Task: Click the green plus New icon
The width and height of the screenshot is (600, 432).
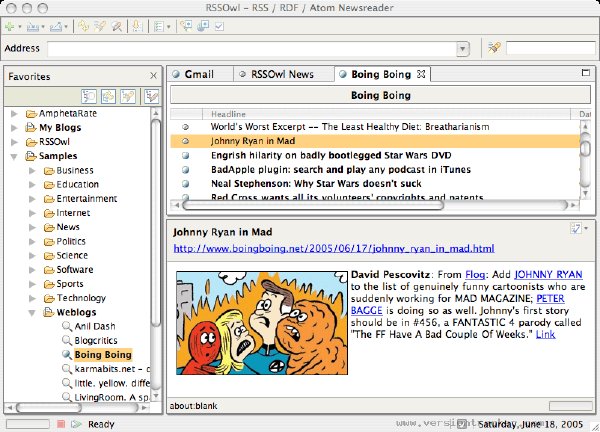Action: [x=10, y=26]
